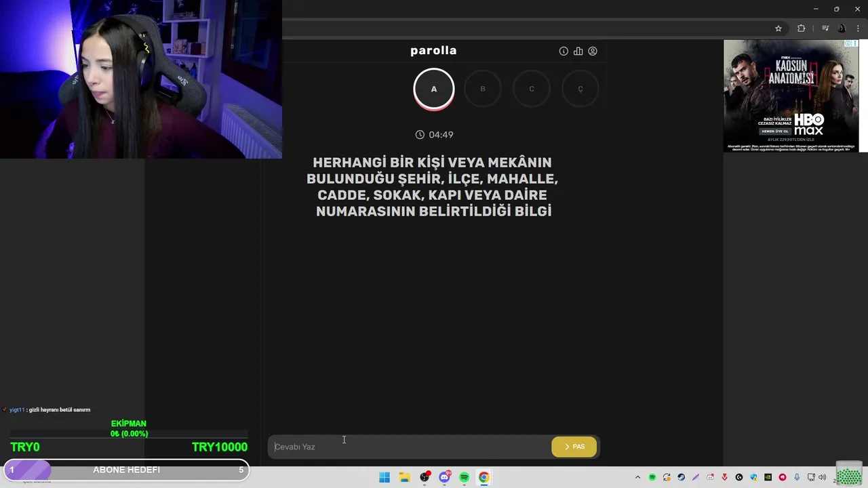Click the ad info 'i' icon
The width and height of the screenshot is (868, 488).
848,44
